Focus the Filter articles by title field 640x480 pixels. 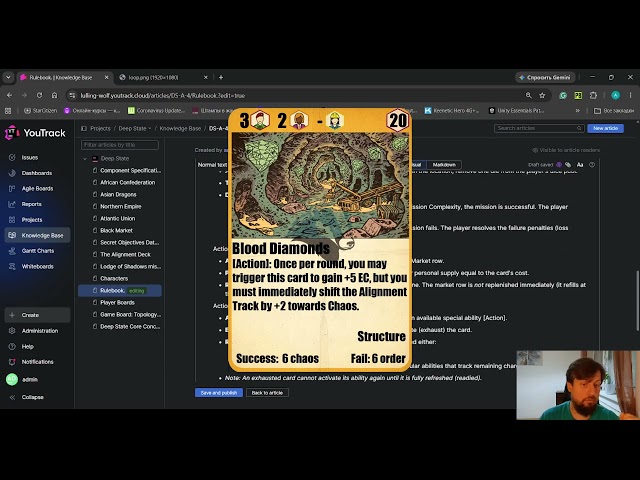120,145
